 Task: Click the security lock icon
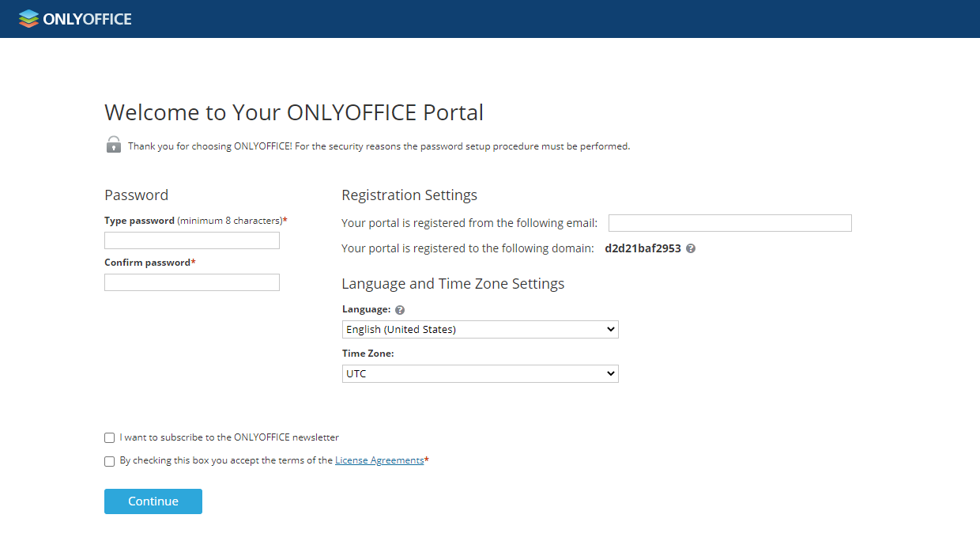(113, 145)
